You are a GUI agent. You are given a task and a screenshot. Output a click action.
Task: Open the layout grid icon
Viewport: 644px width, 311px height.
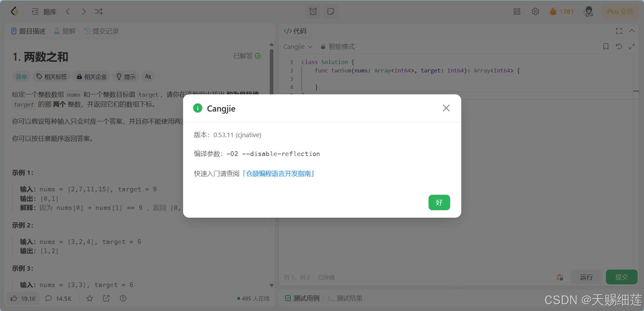click(517, 11)
